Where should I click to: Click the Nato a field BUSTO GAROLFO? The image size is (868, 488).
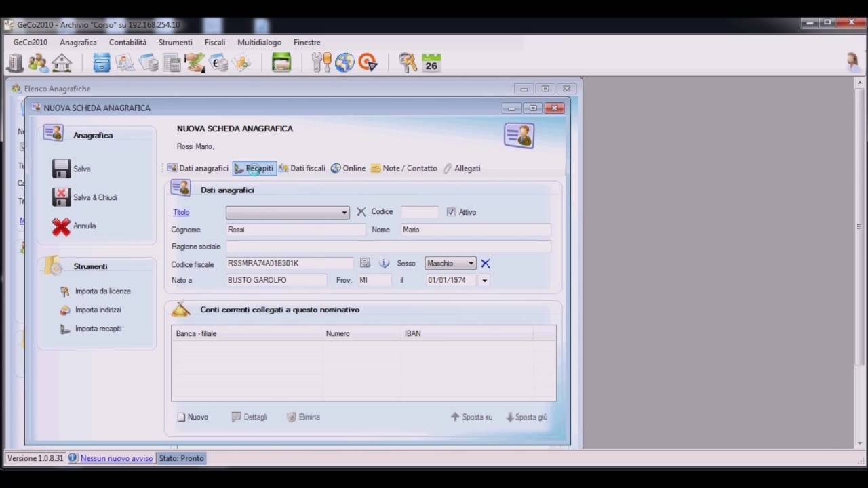coord(277,280)
